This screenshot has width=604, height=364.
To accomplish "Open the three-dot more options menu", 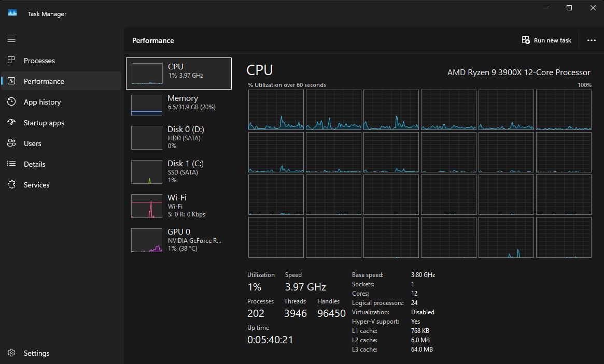I will (591, 40).
